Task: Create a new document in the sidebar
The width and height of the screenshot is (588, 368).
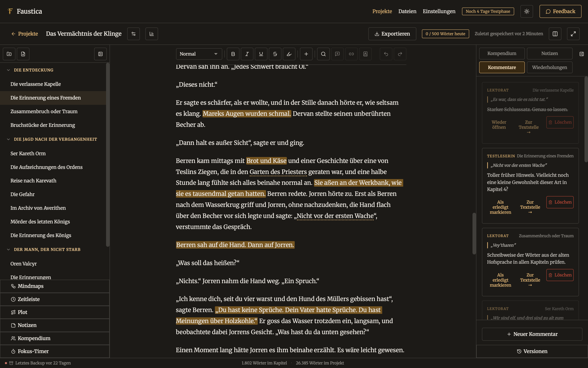Action: (23, 54)
